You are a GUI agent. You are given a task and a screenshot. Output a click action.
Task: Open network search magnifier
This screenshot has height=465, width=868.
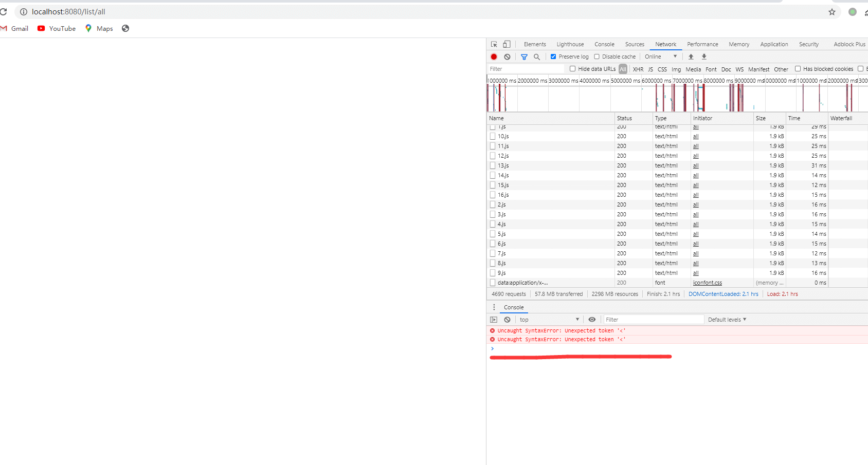537,57
